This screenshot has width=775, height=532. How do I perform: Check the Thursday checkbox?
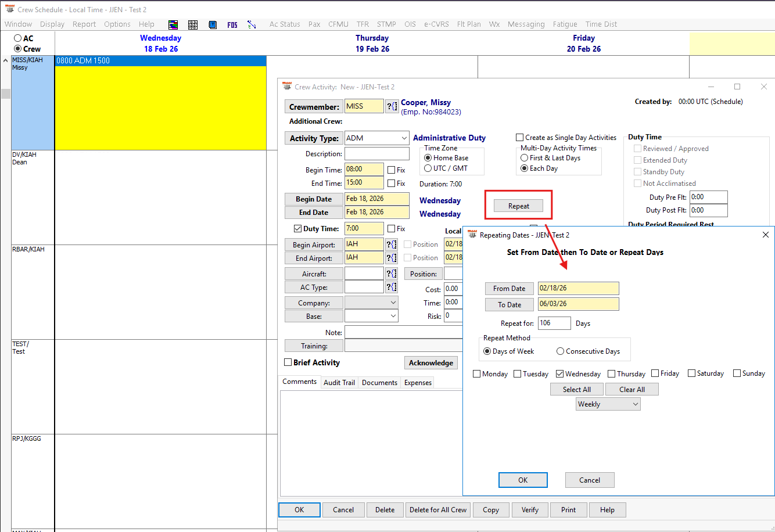[612, 374]
